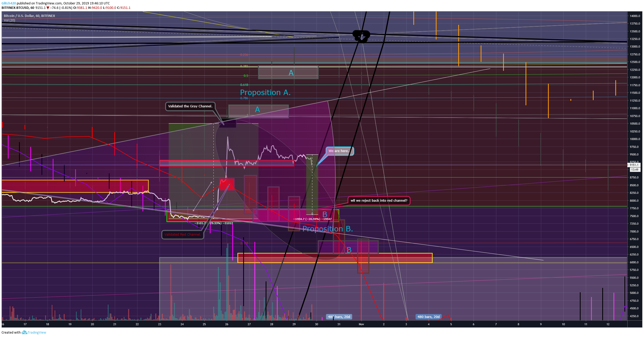This screenshot has width=644, height=337.
Task: Click the 11000.0 price axis label
Action: 635,108
